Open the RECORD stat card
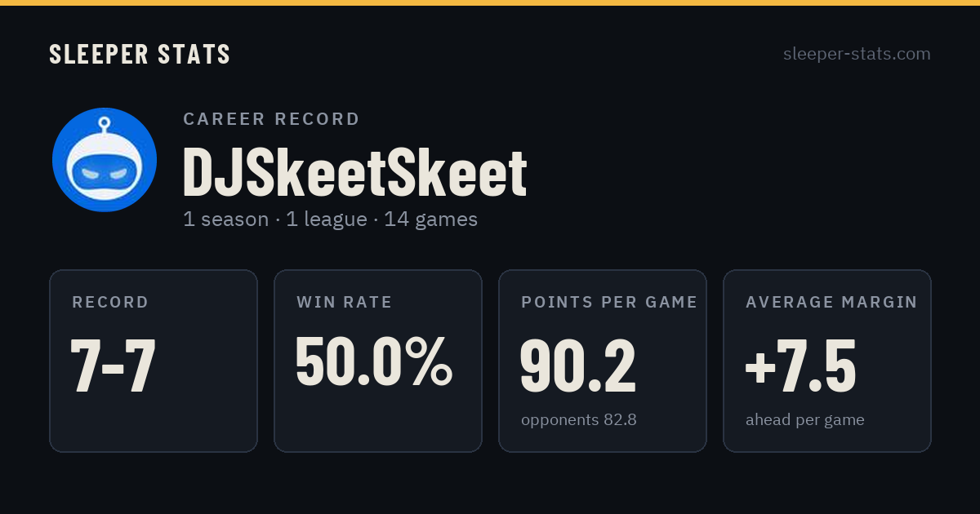 154,361
